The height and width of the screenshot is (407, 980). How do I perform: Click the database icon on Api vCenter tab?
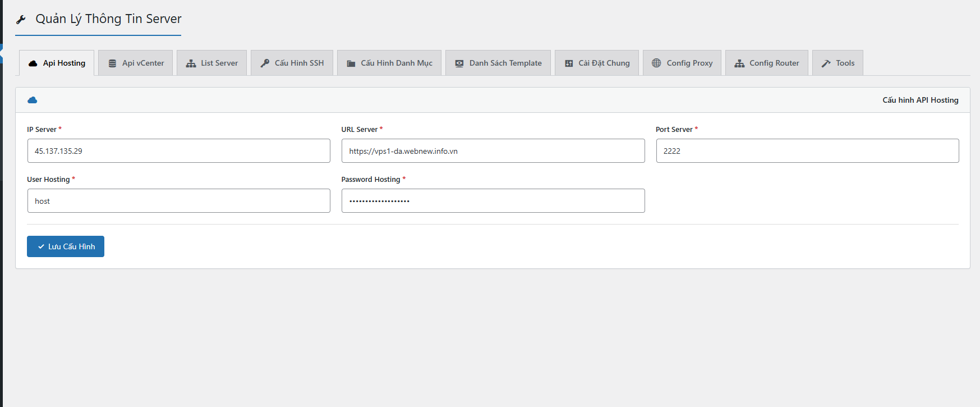[112, 63]
